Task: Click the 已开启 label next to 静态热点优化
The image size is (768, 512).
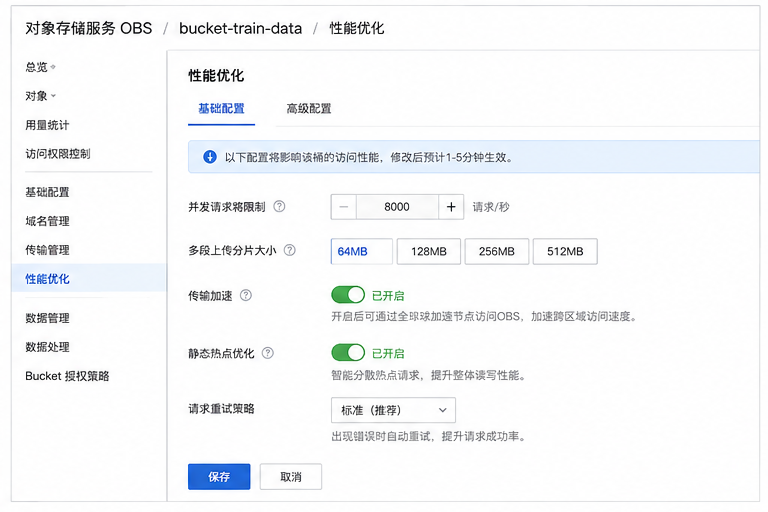Action: (388, 353)
